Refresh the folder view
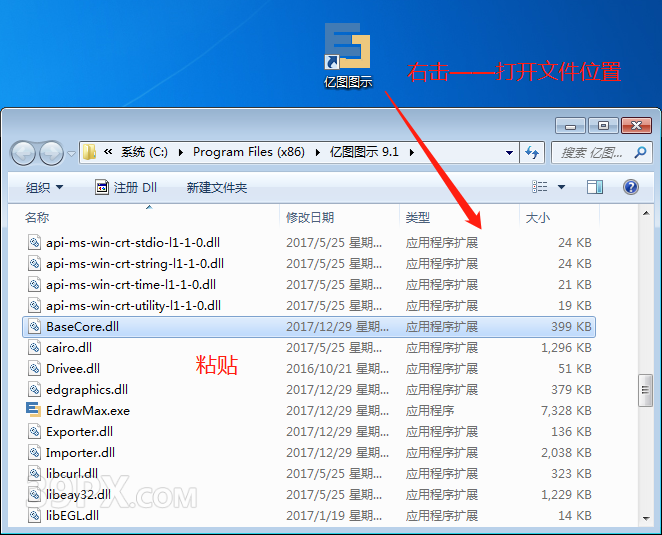 (x=532, y=152)
